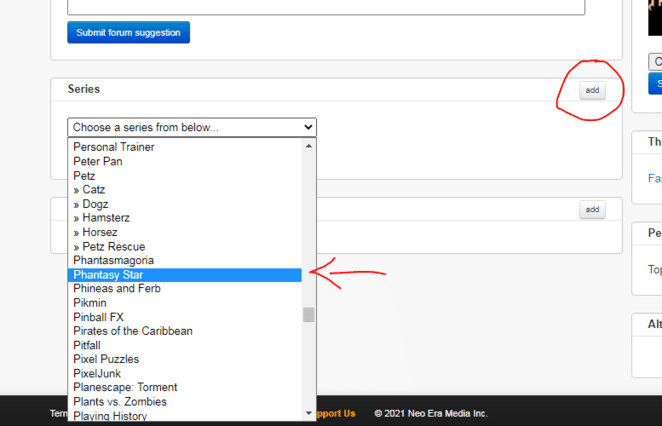
Task: Select PixelJunk from the series list
Action: pos(184,374)
